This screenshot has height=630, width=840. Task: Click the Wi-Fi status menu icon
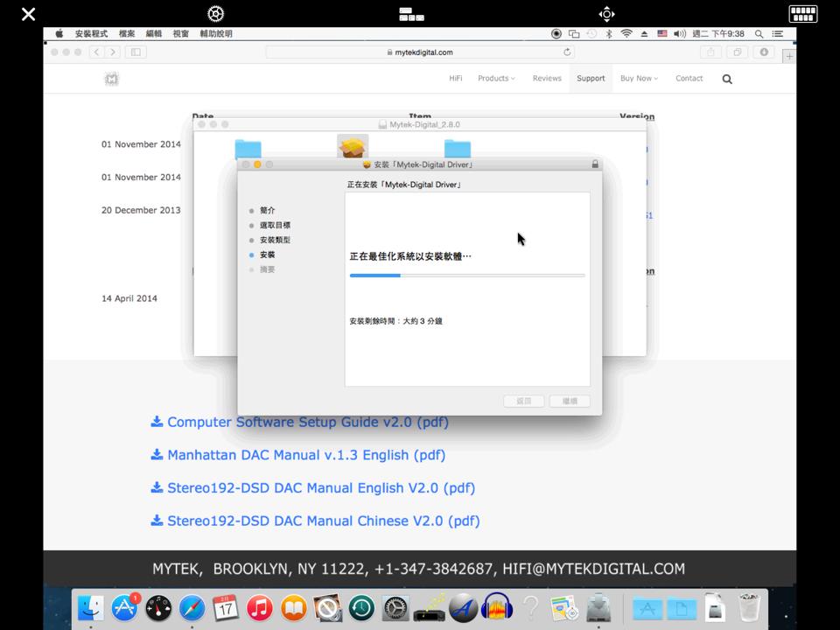click(x=626, y=33)
